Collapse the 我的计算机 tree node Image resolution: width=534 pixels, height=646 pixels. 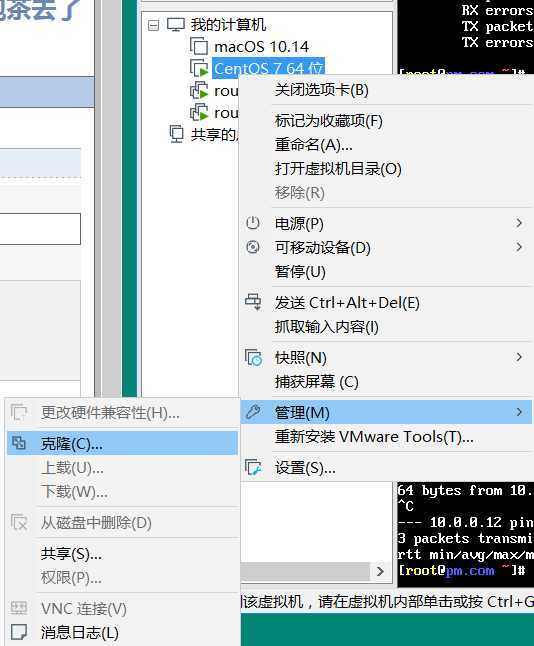pyautogui.click(x=153, y=26)
